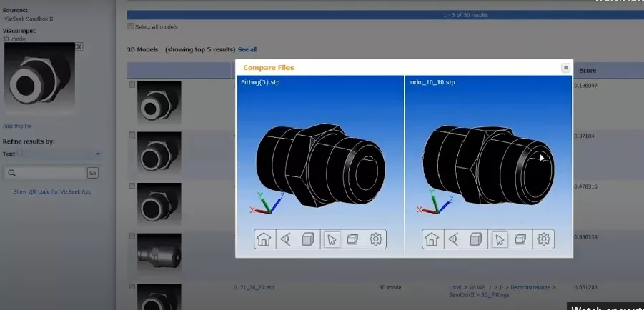The image size is (644, 310).
Task: Click the VizSeek Sandbox II source
Action: pyautogui.click(x=29, y=19)
